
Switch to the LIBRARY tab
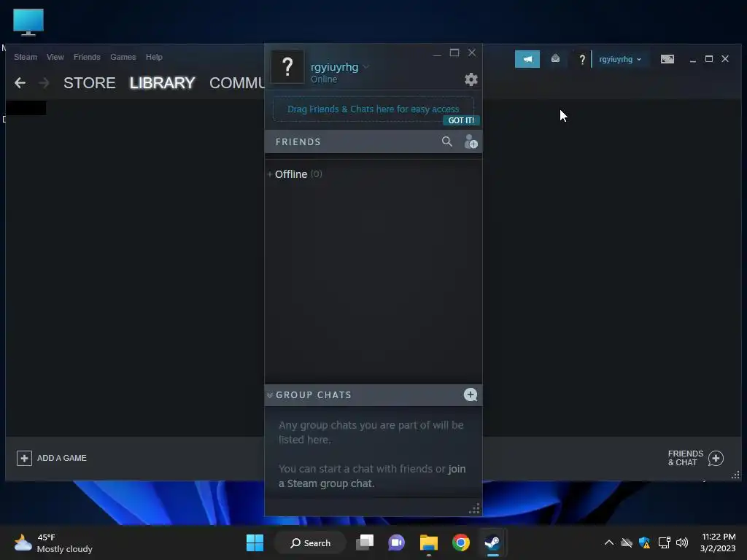click(x=162, y=83)
